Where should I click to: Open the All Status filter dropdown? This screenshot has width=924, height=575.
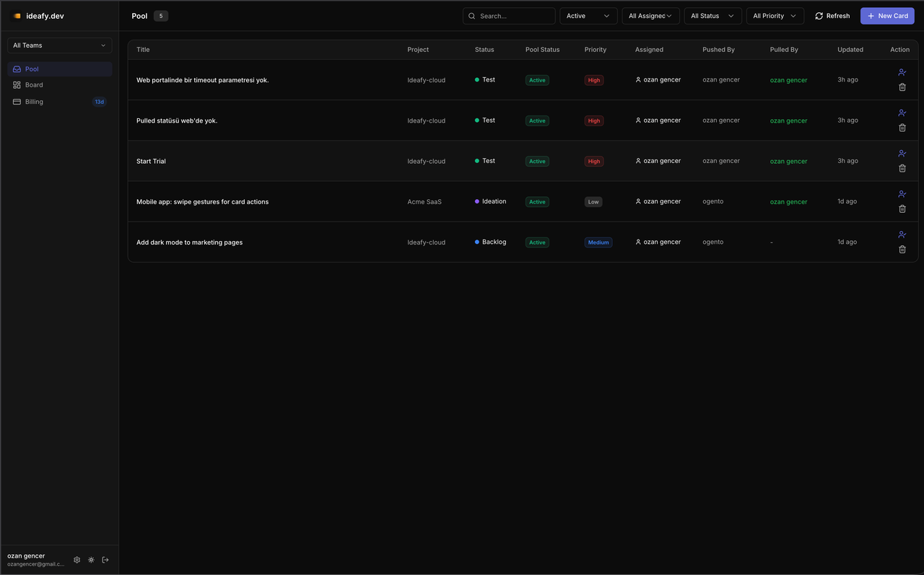tap(712, 16)
